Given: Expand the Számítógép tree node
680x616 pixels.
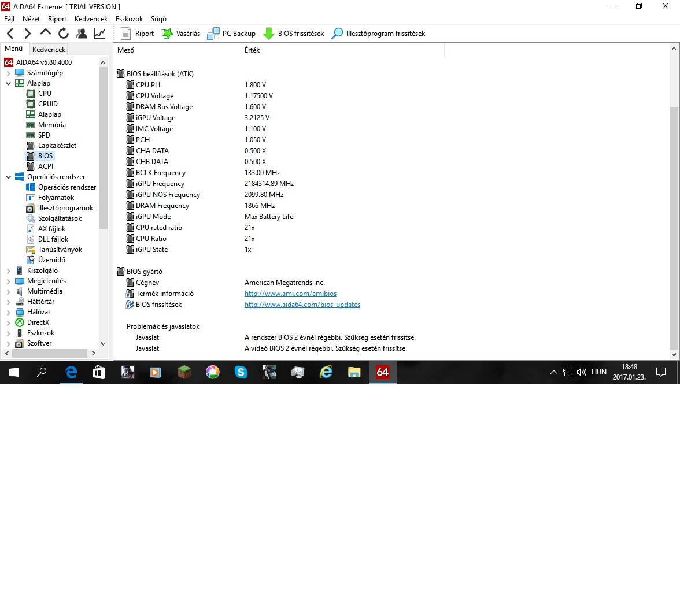Looking at the screenshot, I should (8, 73).
